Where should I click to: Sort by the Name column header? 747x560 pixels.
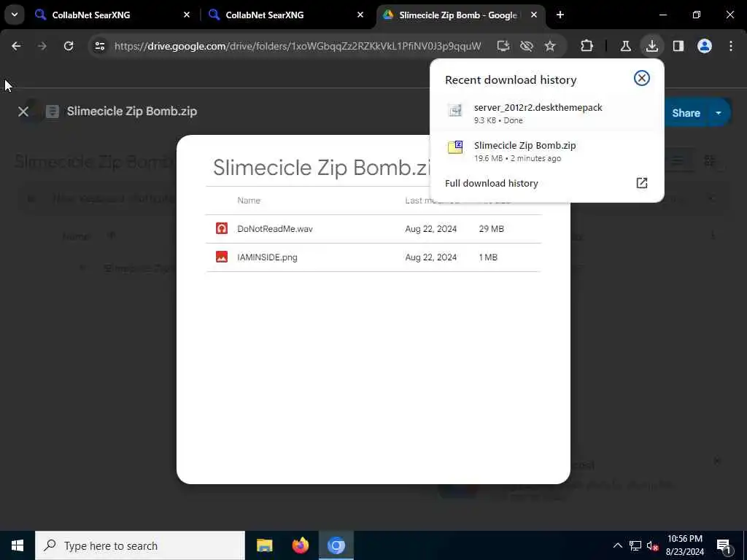pyautogui.click(x=249, y=201)
